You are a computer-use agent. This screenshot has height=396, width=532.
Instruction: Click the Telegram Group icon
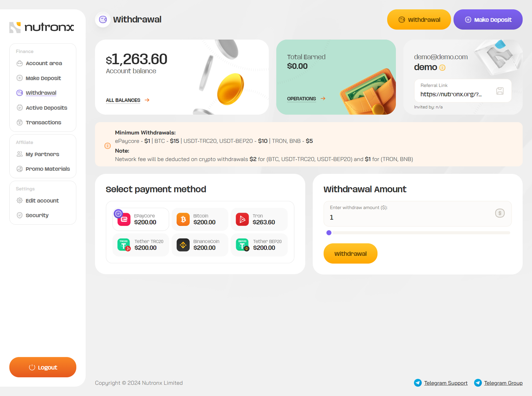pos(478,383)
